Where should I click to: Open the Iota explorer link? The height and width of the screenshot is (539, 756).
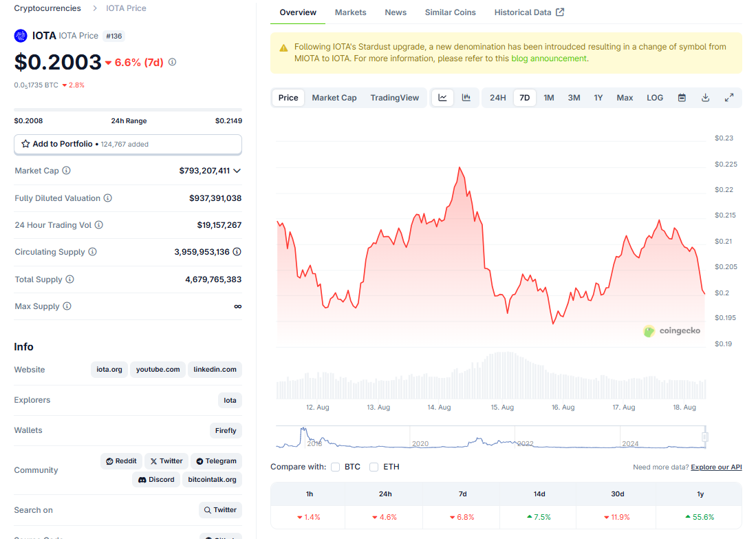click(230, 401)
